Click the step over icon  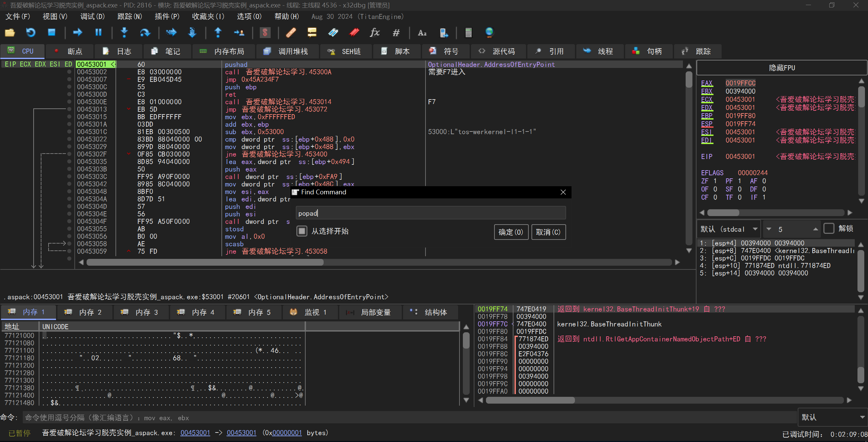pyautogui.click(x=145, y=33)
